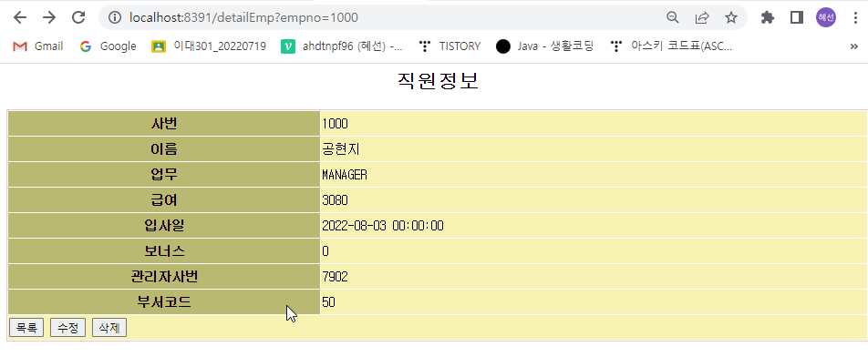
Task: Select the 관리자사번 header cell
Action: [164, 276]
